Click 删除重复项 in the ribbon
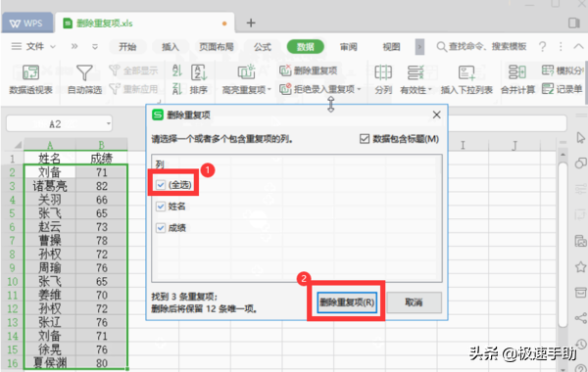The image size is (588, 372). [x=309, y=70]
